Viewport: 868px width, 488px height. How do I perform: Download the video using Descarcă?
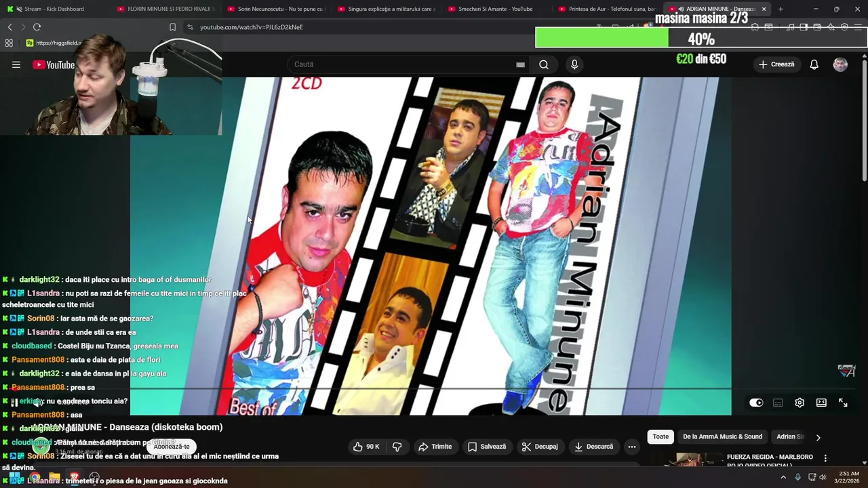tap(593, 447)
